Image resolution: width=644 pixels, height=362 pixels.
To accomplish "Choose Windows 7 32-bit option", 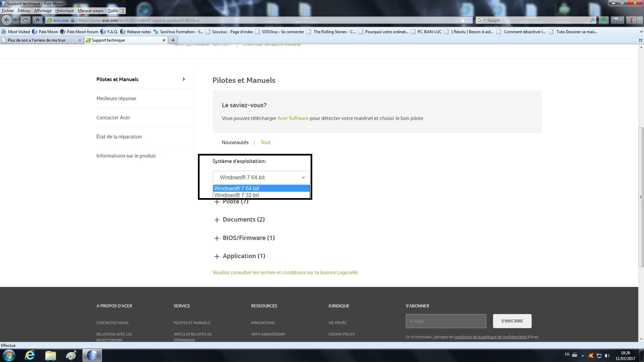I will point(261,195).
